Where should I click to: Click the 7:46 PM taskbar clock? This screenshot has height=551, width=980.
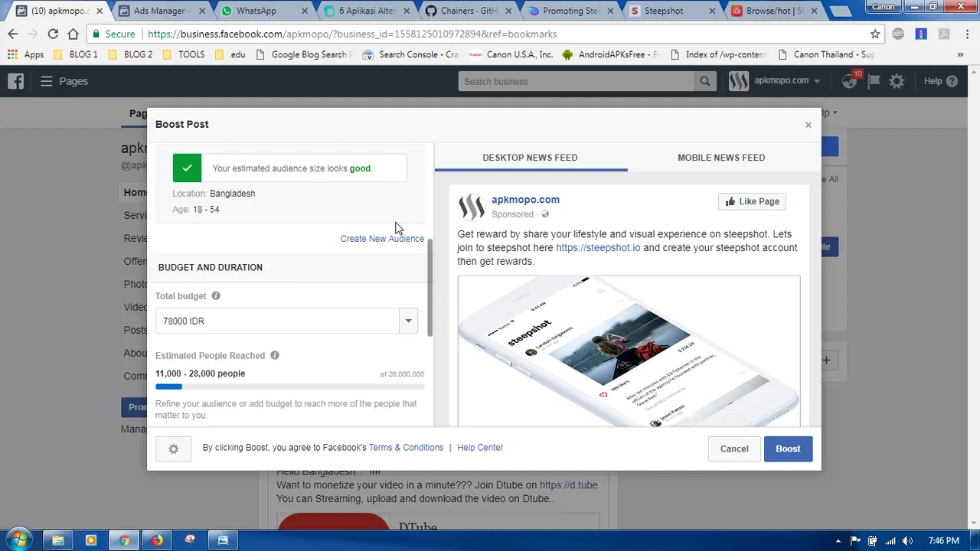coord(943,540)
